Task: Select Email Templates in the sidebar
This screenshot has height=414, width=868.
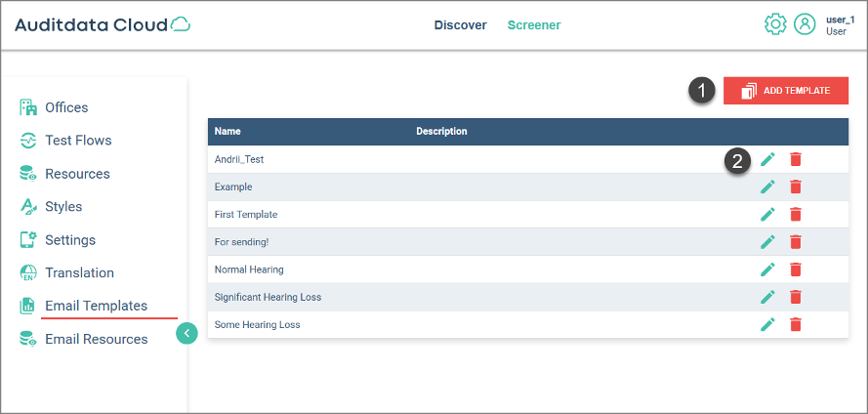Action: 97,306
